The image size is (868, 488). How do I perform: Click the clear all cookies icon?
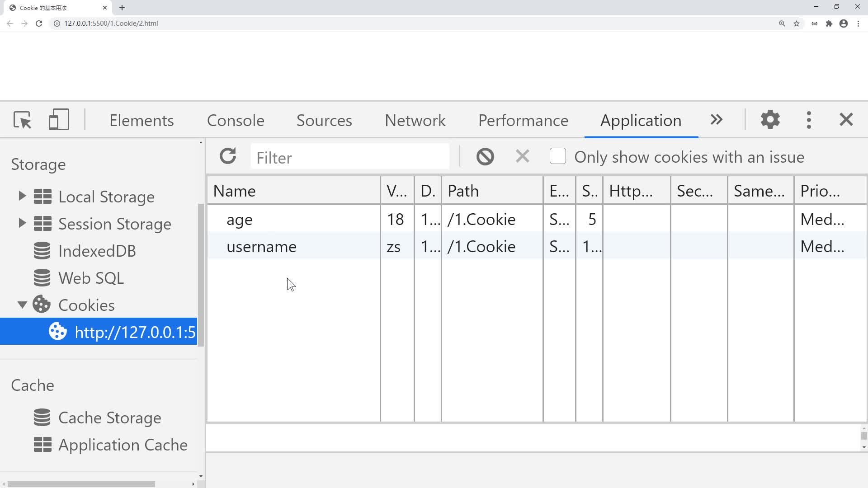(485, 157)
